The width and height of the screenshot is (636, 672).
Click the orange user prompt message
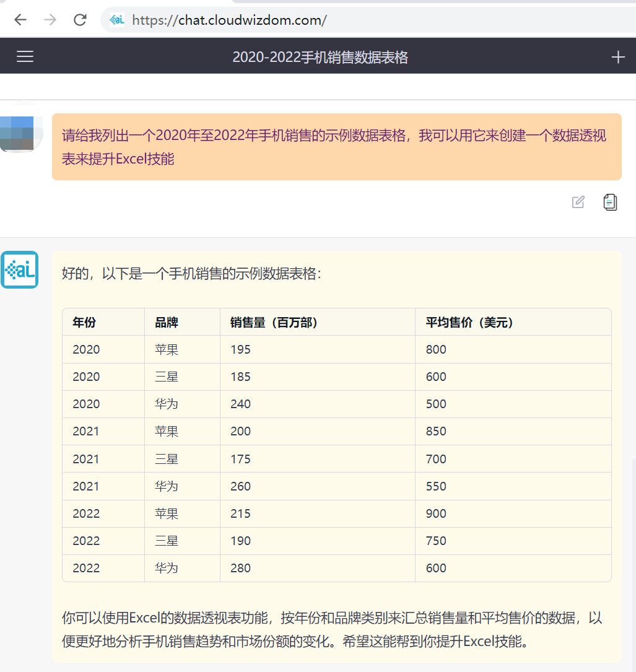click(336, 147)
